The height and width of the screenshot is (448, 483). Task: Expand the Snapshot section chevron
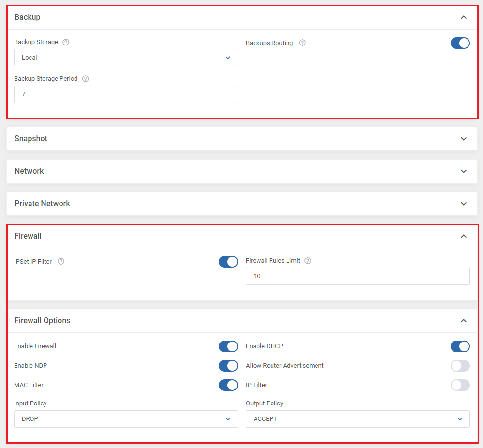[464, 139]
